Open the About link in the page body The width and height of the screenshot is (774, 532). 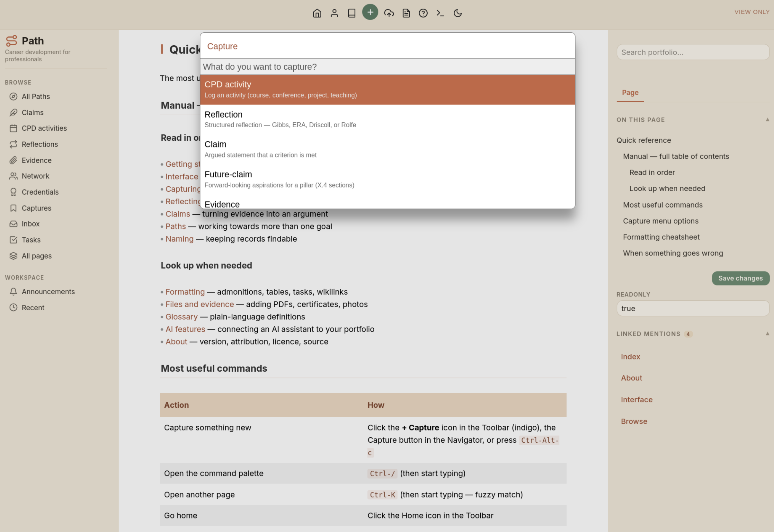point(176,342)
